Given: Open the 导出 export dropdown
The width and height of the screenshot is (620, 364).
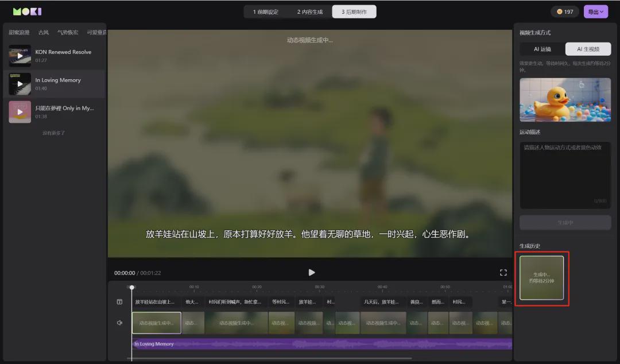Looking at the screenshot, I should (x=595, y=11).
